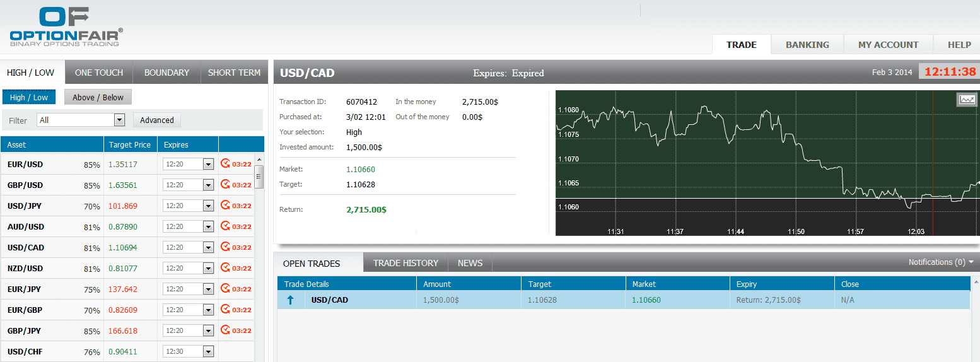980x362 pixels.
Task: Select the One Touch tab
Action: click(x=99, y=73)
